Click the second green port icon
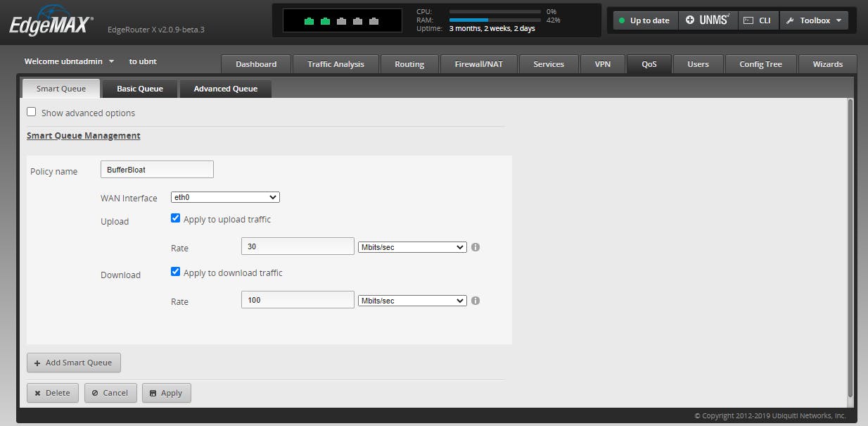Viewport: 868px width, 426px height. point(325,21)
